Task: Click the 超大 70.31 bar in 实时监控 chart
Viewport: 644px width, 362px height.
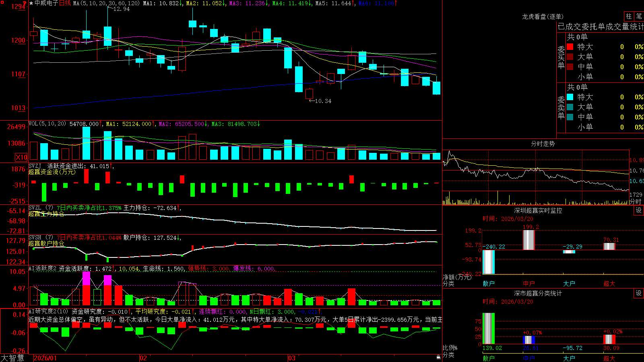Action: [609, 247]
